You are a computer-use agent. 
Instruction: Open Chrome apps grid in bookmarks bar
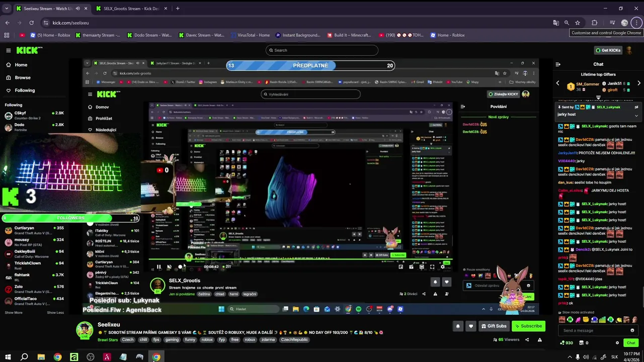click(x=7, y=35)
